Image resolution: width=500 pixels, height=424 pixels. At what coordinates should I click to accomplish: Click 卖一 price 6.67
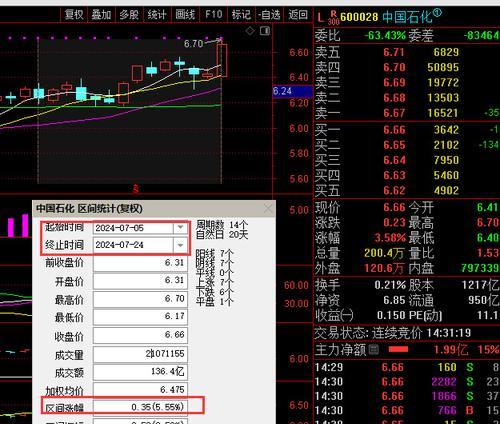point(394,113)
